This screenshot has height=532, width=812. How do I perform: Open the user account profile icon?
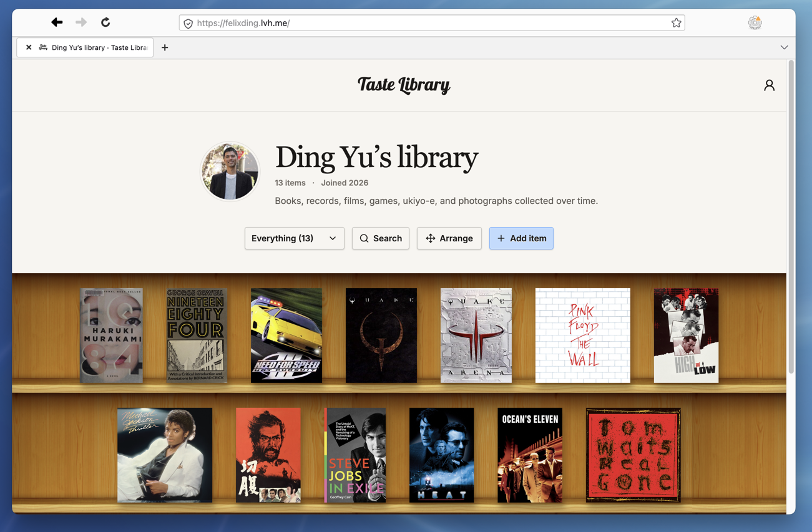[x=769, y=85]
